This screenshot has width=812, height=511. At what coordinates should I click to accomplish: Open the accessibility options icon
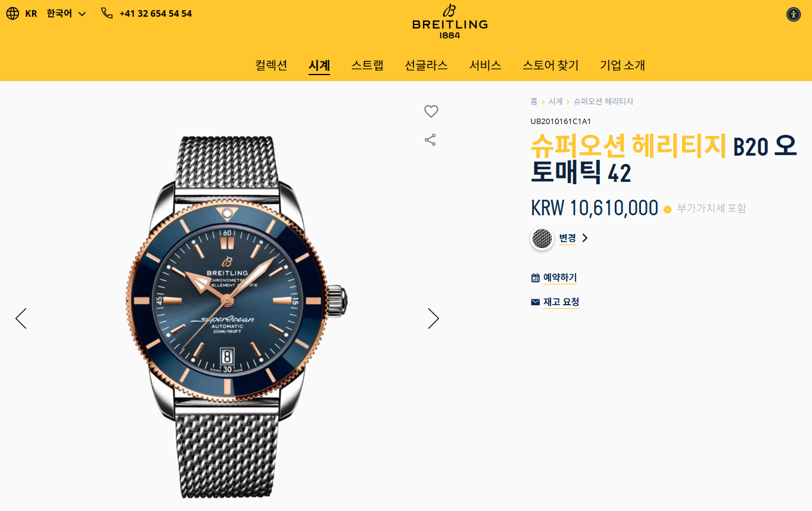[793, 14]
